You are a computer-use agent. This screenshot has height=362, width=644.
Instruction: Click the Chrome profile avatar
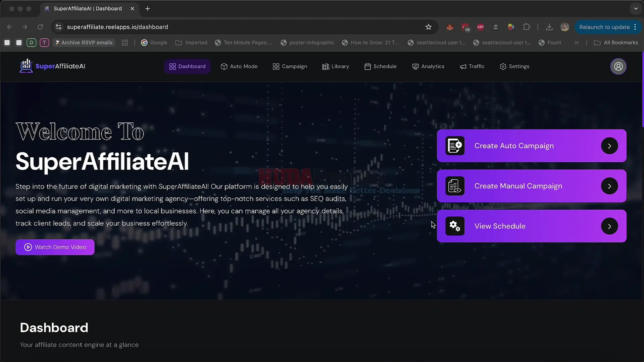click(x=565, y=27)
